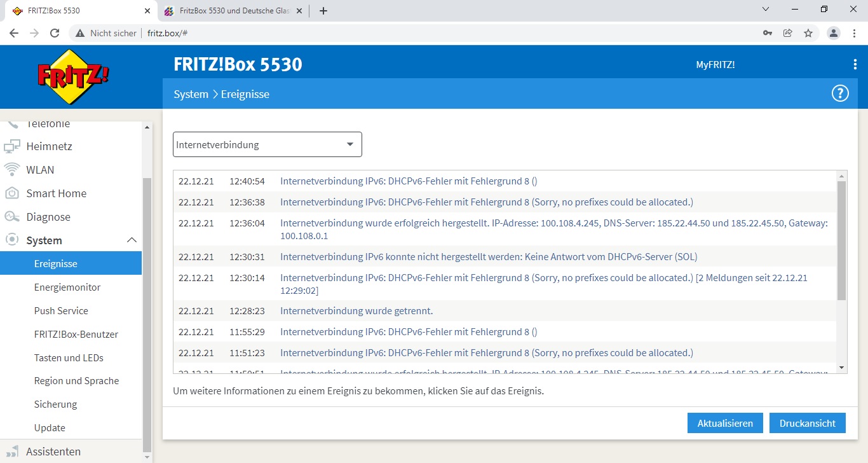Click the event list scrollbar thumb

pos(842,240)
